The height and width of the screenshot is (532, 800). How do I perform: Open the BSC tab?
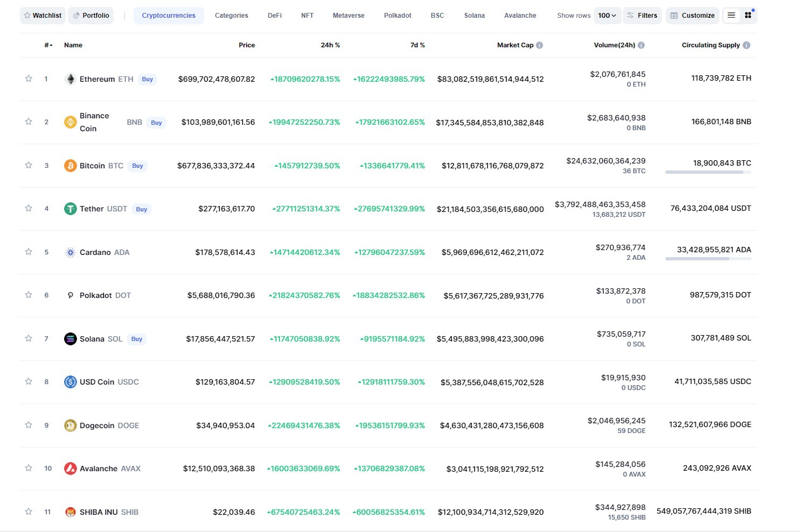click(437, 16)
